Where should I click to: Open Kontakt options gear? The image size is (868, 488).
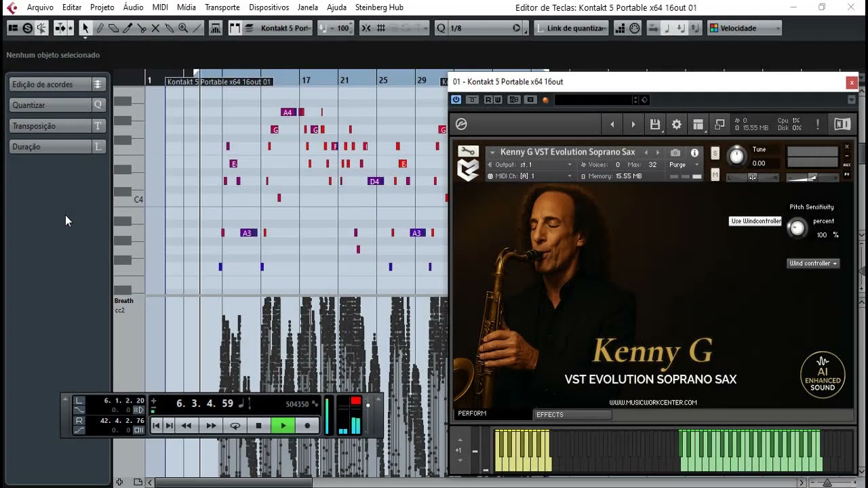coord(676,124)
